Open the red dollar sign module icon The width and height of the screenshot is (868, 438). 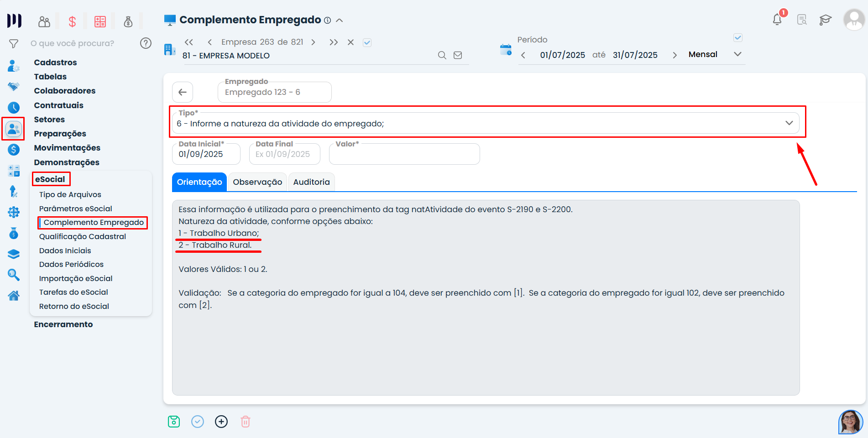72,21
